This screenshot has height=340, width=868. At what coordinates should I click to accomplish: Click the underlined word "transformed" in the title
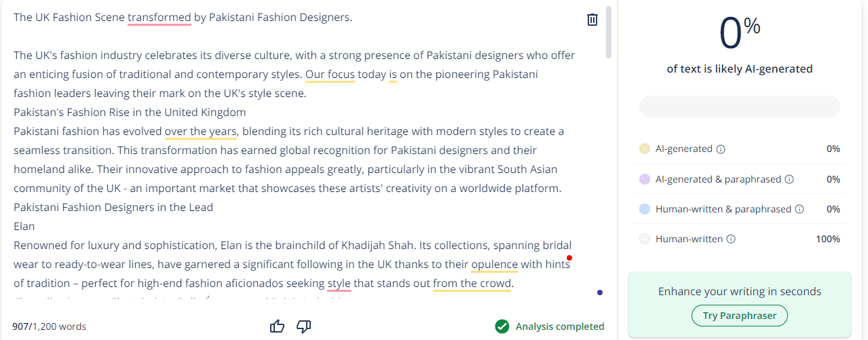pos(159,17)
